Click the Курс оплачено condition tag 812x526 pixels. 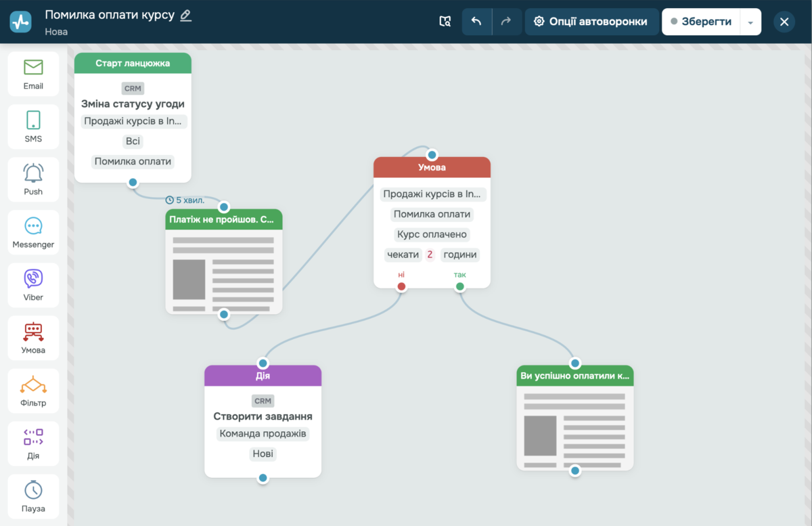(x=432, y=234)
